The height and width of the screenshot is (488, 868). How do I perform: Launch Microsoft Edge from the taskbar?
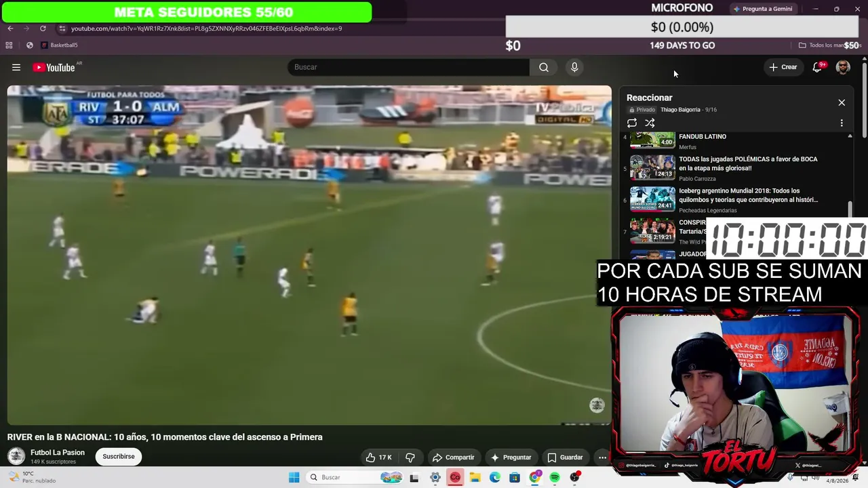pyautogui.click(x=495, y=478)
